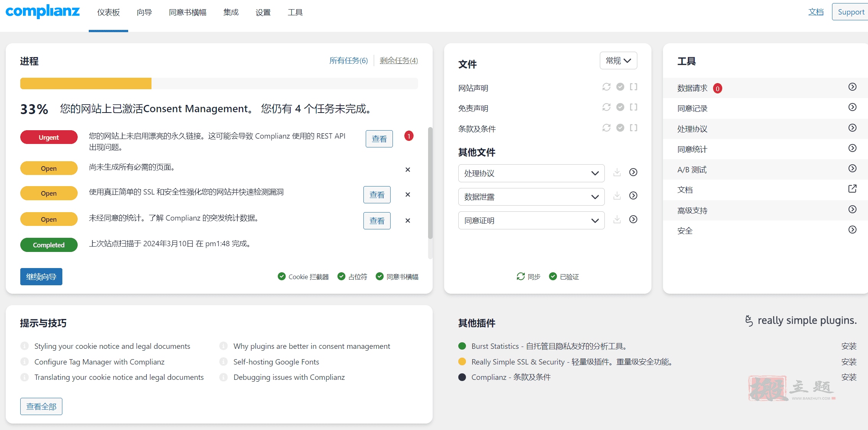
Task: Open 高级支持 via its arrow icon
Action: [852, 209]
